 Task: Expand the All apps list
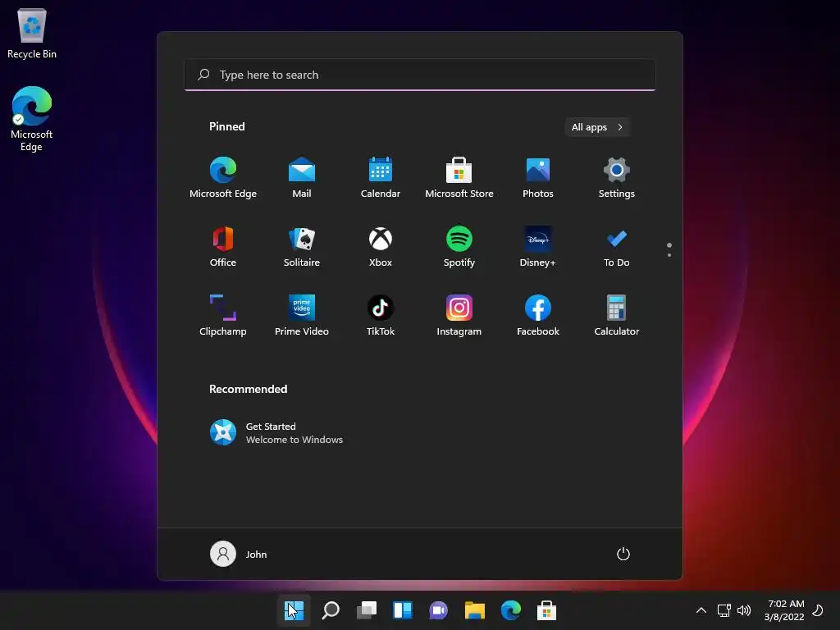pyautogui.click(x=597, y=127)
